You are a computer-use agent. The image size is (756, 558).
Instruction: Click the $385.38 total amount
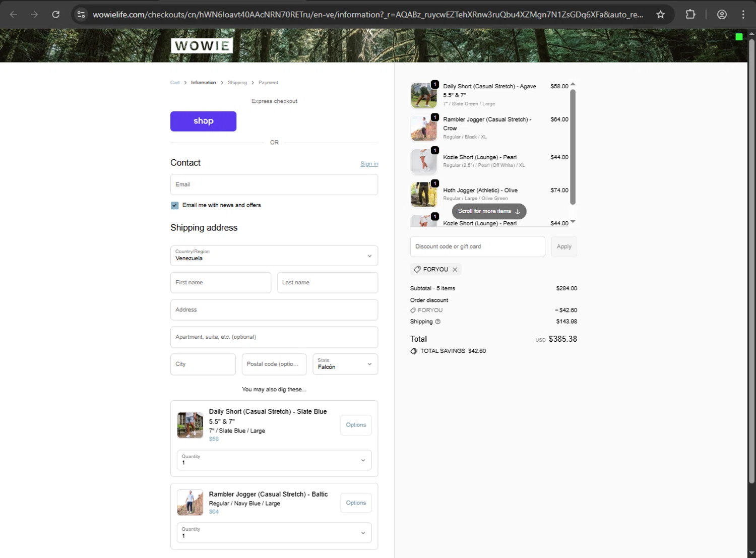tap(563, 339)
